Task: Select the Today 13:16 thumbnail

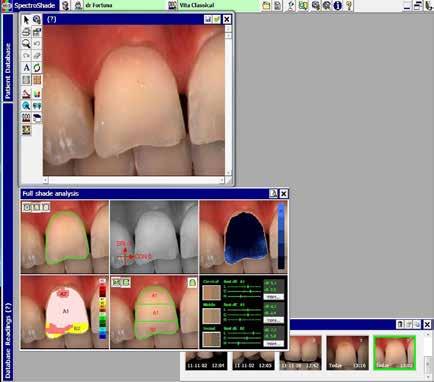Action: coord(347,353)
